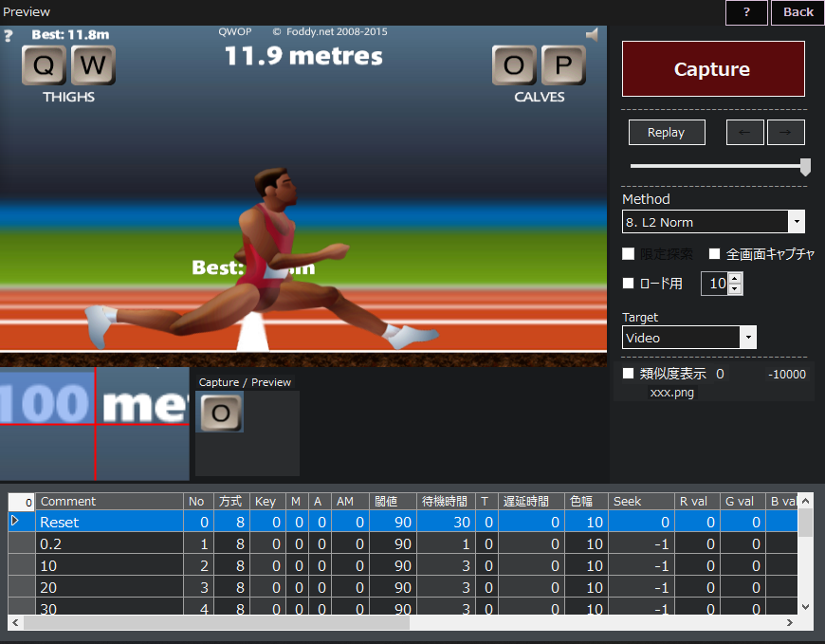825x644 pixels.
Task: Click the Comment column header
Action: 109,502
